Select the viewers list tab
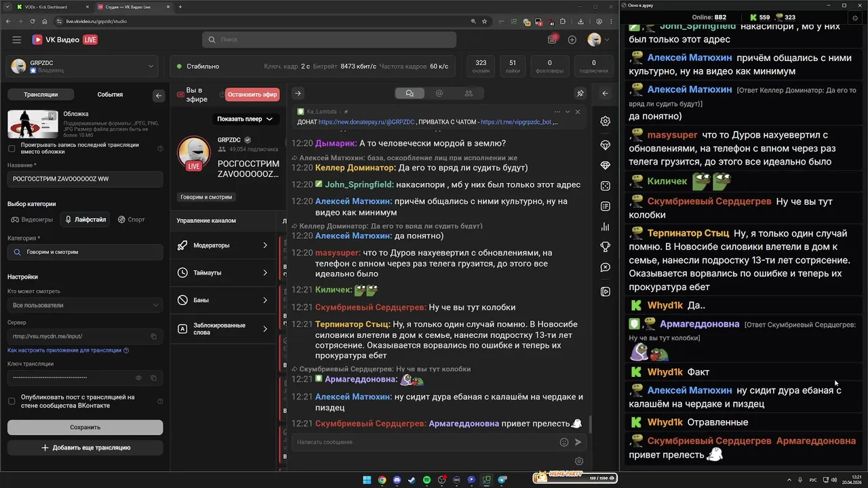868x488 pixels. point(468,94)
